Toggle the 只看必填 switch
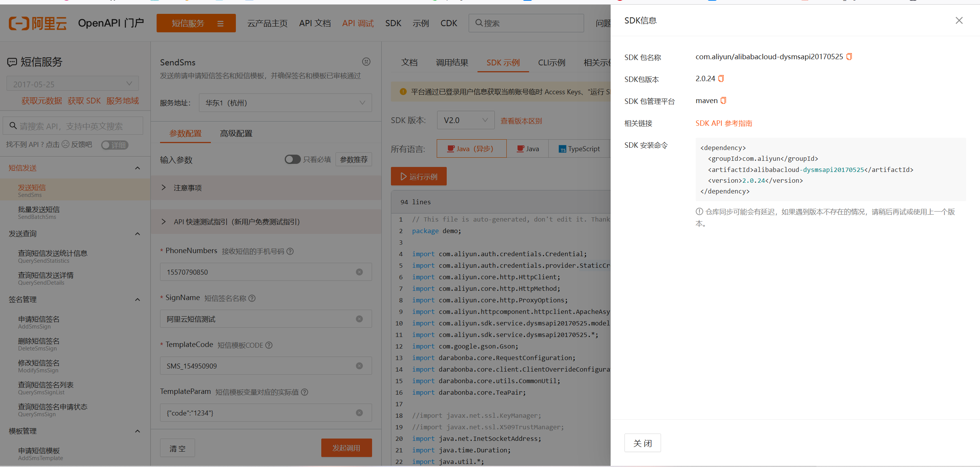This screenshot has height=467, width=980. click(292, 159)
